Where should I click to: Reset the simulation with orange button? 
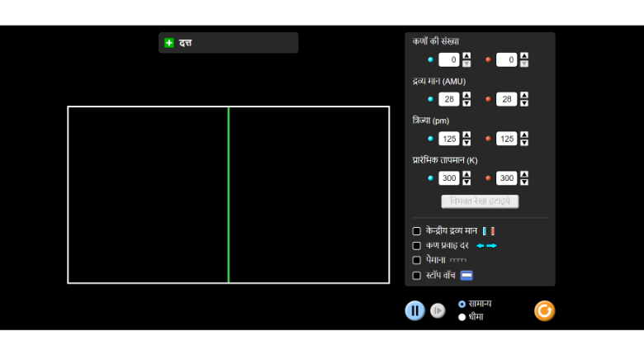point(544,311)
